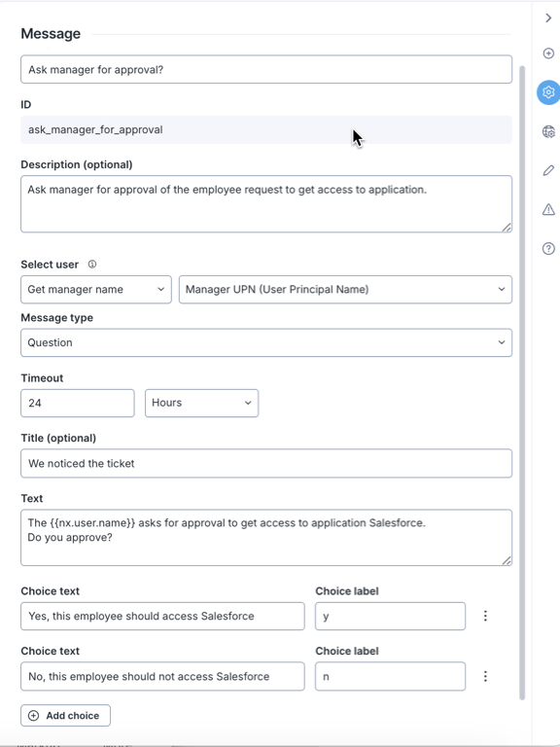Click info icon next to Select user
Viewport: 560px width, 747px height.
(x=92, y=264)
